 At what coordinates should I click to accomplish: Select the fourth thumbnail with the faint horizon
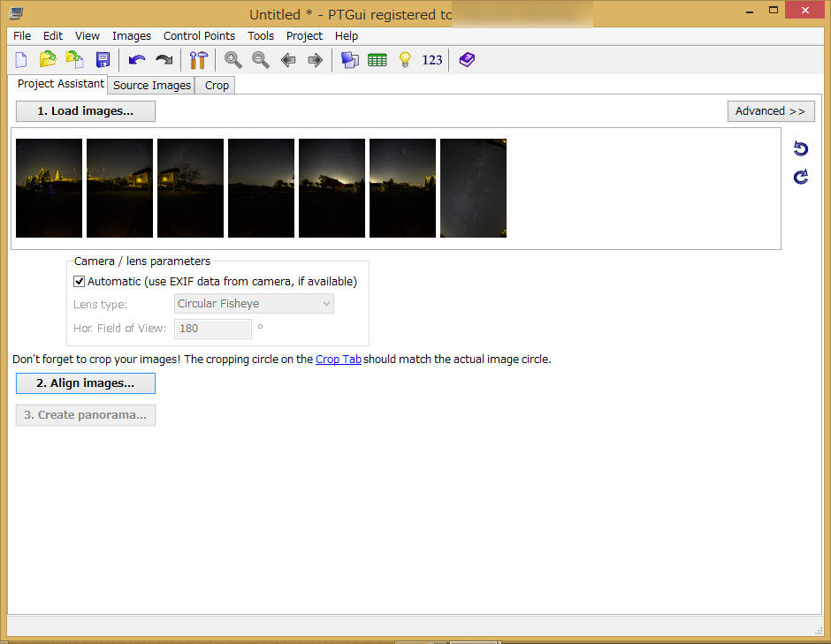[x=262, y=188]
